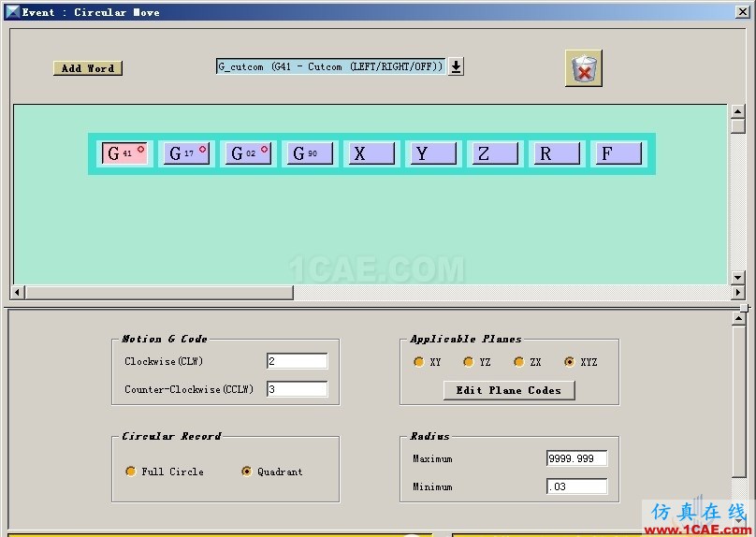Click the Counter-Clockwise (CCLW) code field
The width and height of the screenshot is (756, 537).
(297, 389)
